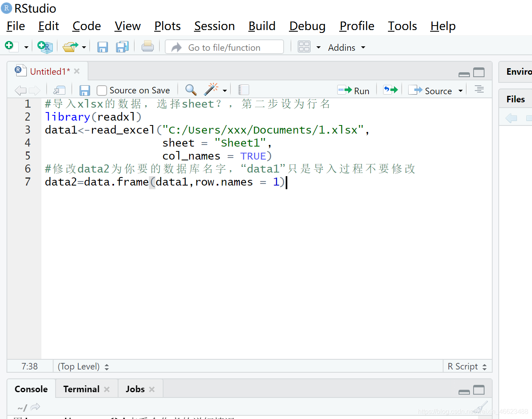Open the Session menu
Viewport: 532px width, 419px height.
214,26
